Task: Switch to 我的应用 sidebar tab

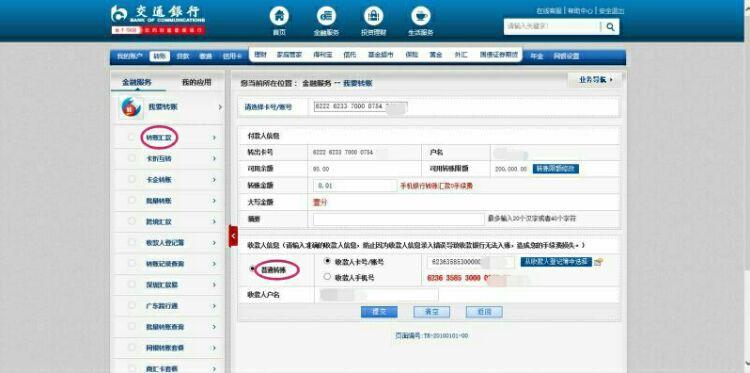Action: 196,82
